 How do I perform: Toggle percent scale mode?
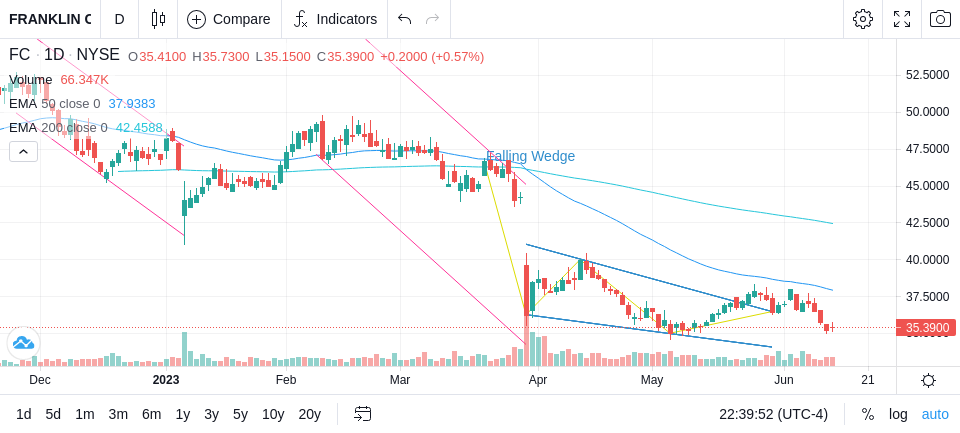868,414
